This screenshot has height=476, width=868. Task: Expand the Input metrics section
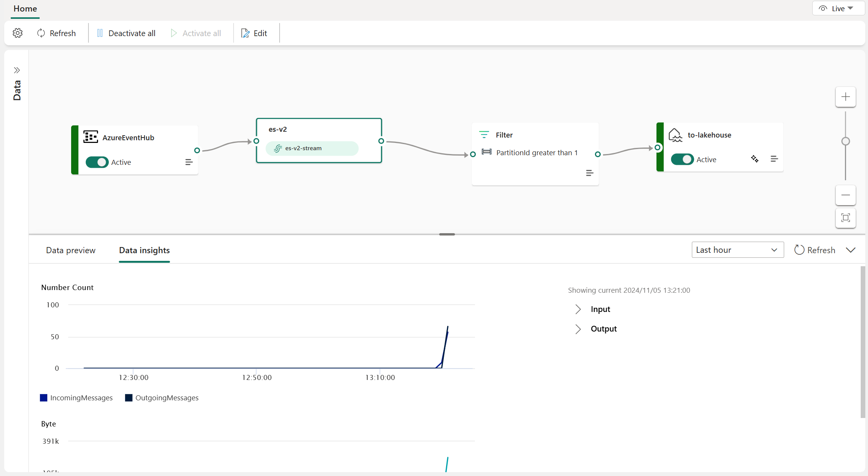pyautogui.click(x=578, y=309)
